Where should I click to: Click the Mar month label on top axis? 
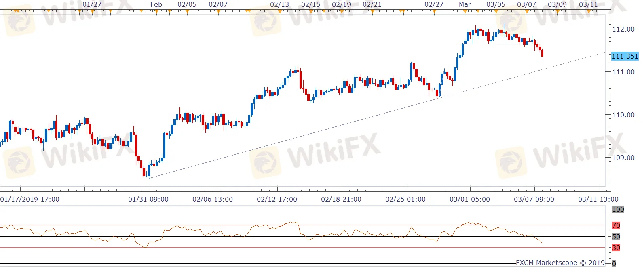465,4
